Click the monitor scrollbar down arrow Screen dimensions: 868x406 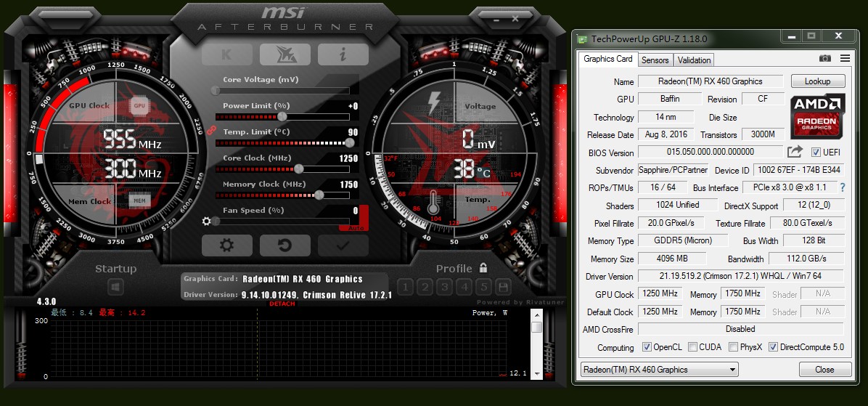click(x=536, y=375)
